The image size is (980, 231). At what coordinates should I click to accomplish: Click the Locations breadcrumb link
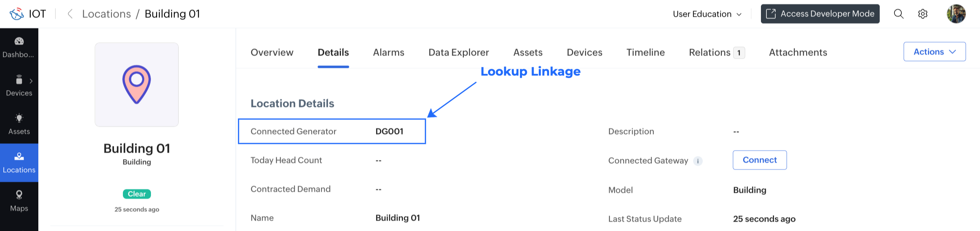click(106, 14)
